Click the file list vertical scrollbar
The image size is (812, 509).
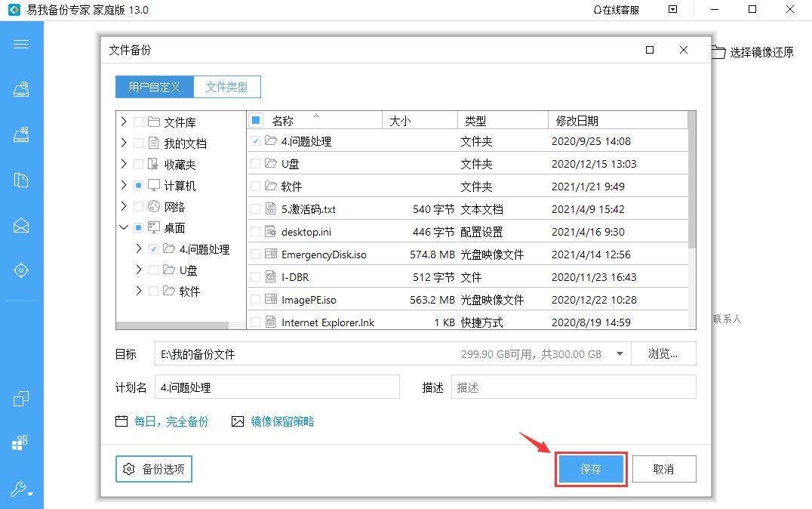(692, 179)
